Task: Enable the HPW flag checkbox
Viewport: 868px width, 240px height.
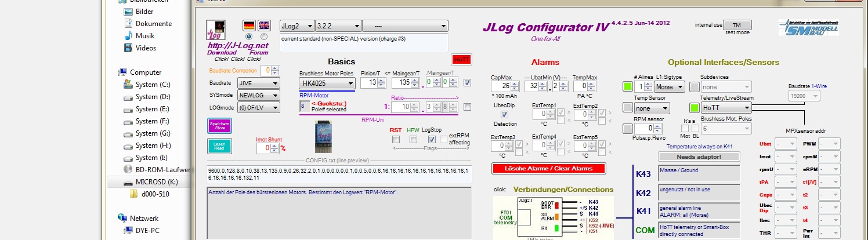Action: click(x=413, y=140)
